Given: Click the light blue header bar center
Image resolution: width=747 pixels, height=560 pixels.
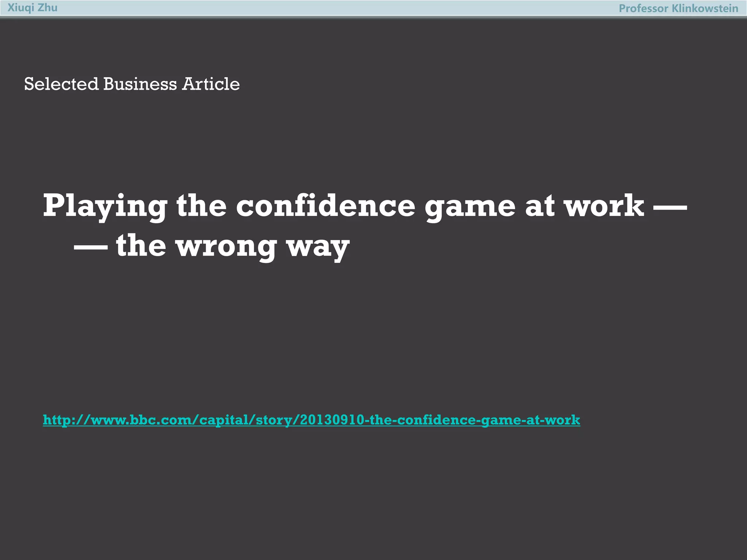Looking at the screenshot, I should (x=373, y=8).
